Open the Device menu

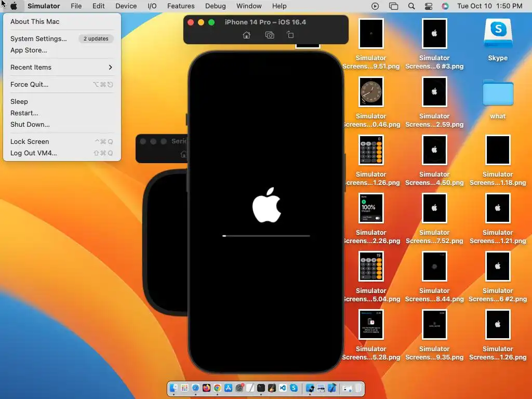126,6
